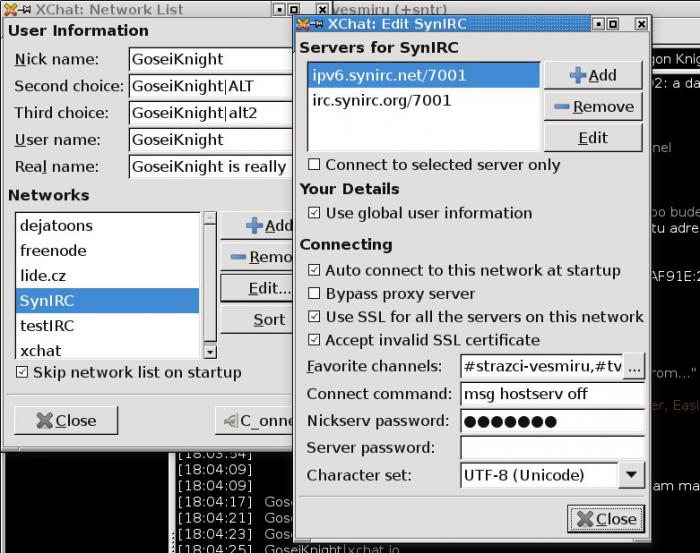Click Edit... button in Network List
The width and height of the screenshot is (700, 553).
[x=257, y=288]
